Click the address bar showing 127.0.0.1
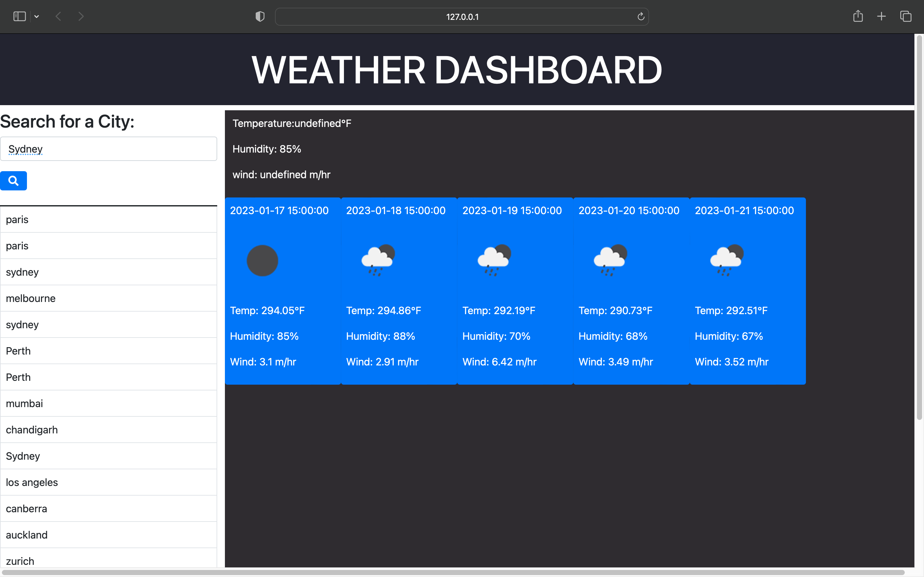 click(462, 16)
